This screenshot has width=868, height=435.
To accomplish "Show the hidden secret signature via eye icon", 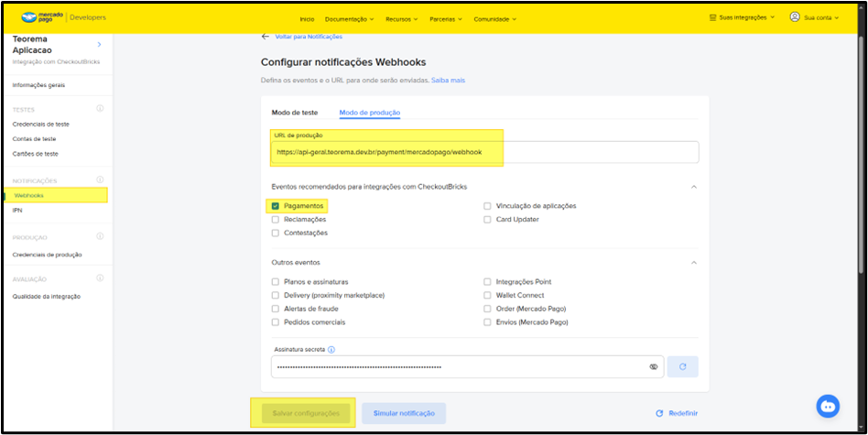I will coord(653,367).
